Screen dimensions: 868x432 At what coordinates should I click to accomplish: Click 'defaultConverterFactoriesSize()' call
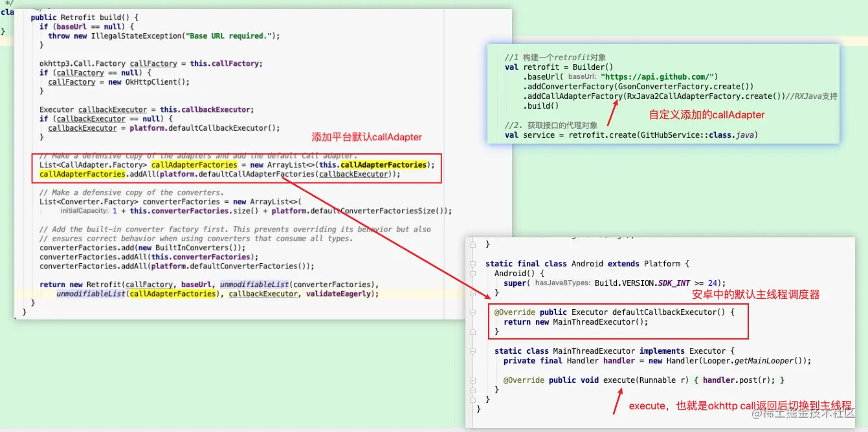coord(378,211)
